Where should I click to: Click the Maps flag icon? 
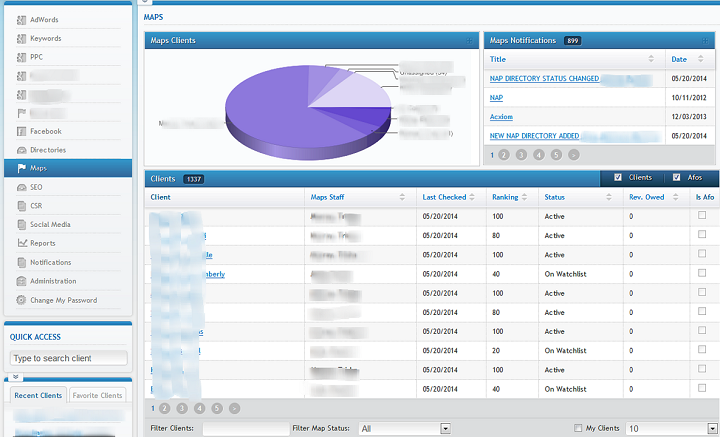[x=21, y=168]
